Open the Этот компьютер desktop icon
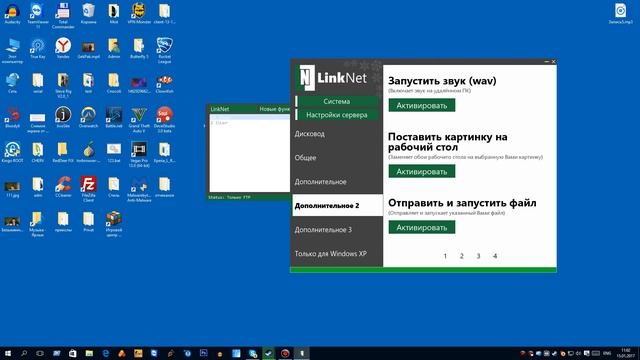640x360 pixels. pos(12,51)
